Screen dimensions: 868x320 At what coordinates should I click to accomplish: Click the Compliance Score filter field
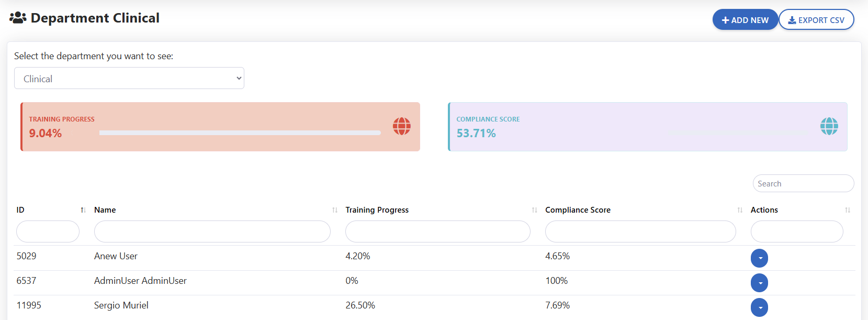640,231
